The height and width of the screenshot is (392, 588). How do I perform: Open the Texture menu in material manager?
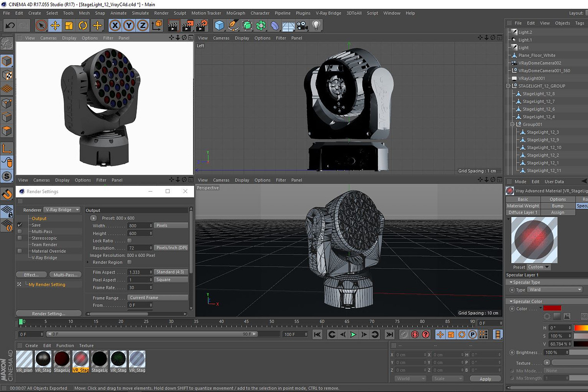coord(86,345)
